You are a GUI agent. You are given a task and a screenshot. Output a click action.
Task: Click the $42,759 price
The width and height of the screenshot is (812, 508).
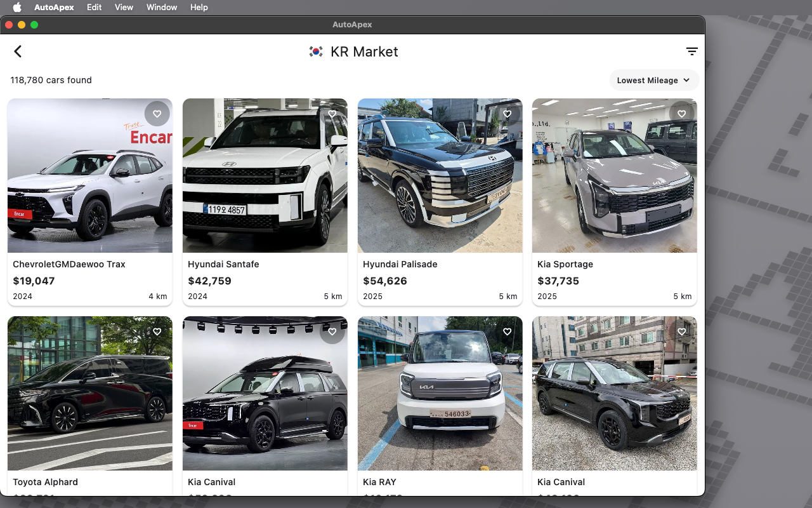(209, 281)
